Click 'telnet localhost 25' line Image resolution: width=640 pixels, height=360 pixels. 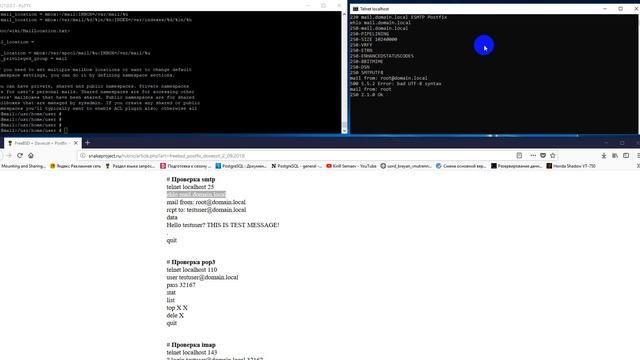pyautogui.click(x=190, y=187)
